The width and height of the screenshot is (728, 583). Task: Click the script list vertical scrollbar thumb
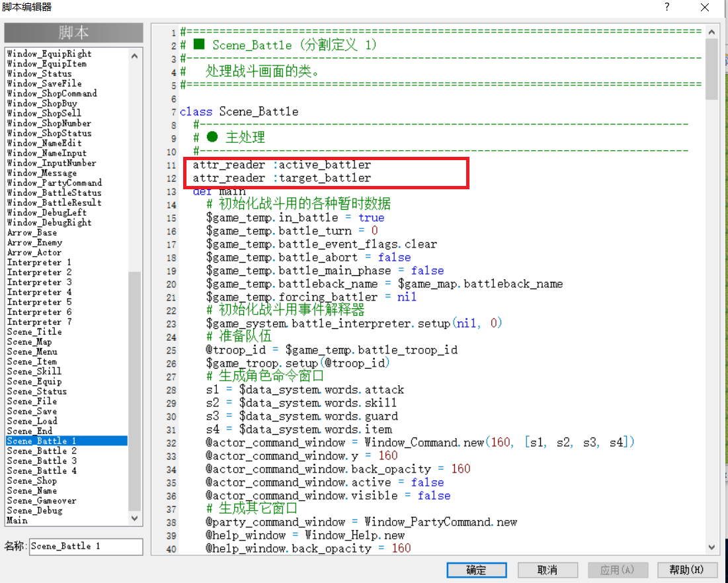135,392
